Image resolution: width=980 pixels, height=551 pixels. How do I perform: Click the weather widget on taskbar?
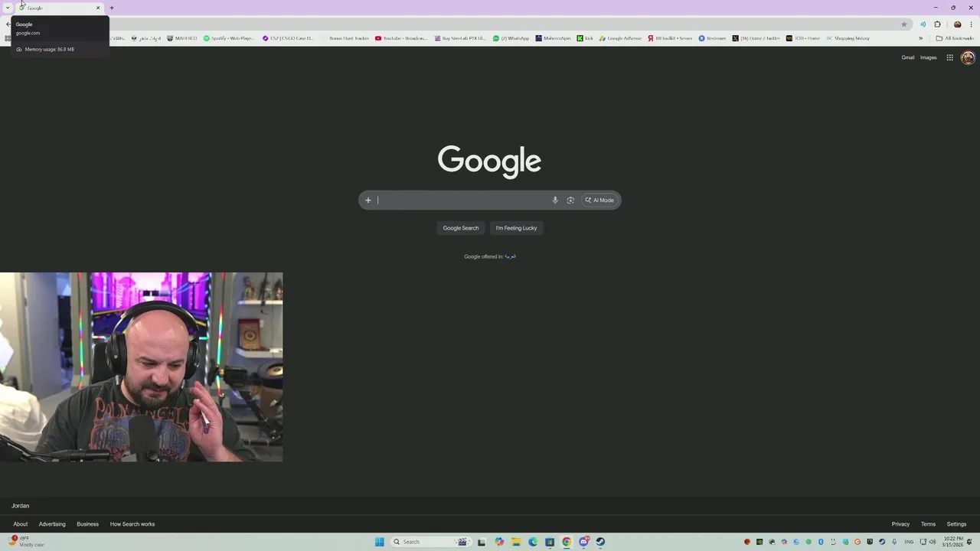(x=27, y=542)
